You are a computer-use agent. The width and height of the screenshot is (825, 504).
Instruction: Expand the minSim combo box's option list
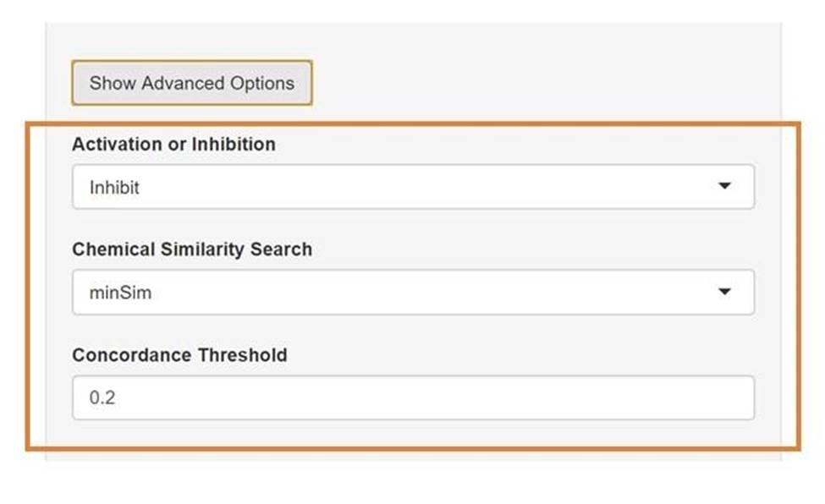(x=413, y=292)
